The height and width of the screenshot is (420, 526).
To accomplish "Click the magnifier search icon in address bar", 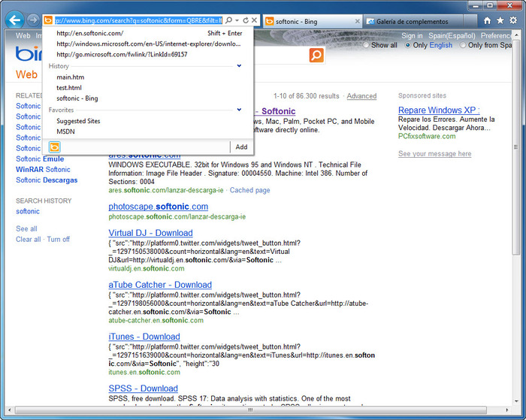I will 229,20.
